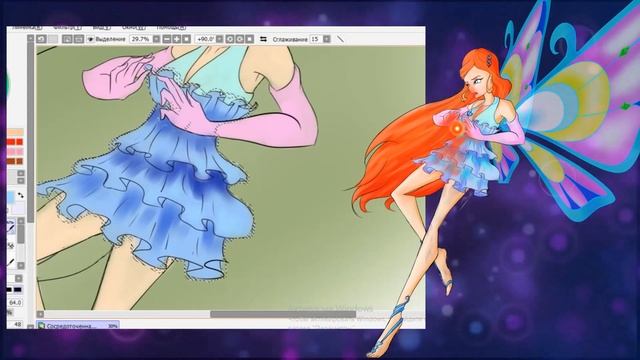The width and height of the screenshot is (640, 360).
Task: Pick the first brown swatch
Action: 11,161
